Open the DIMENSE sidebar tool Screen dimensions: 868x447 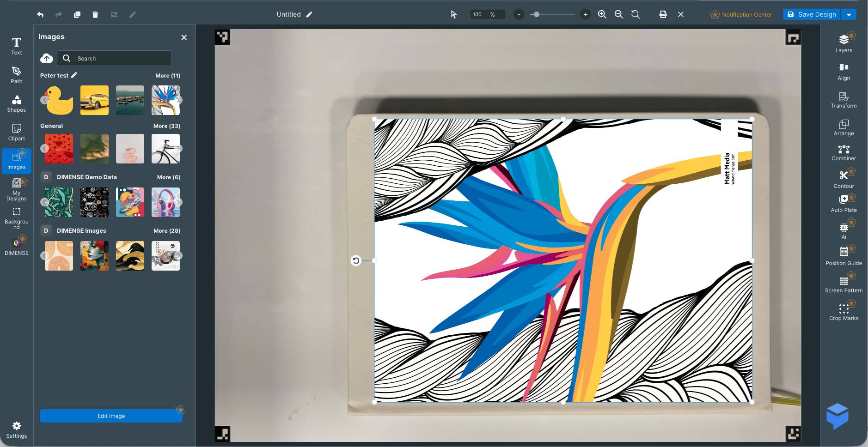[x=17, y=247]
